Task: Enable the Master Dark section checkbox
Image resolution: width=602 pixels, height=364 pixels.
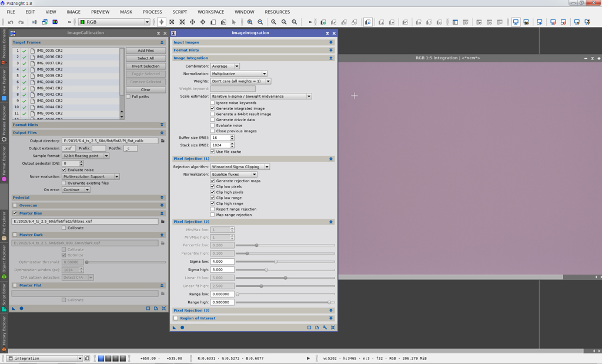Action: point(15,235)
